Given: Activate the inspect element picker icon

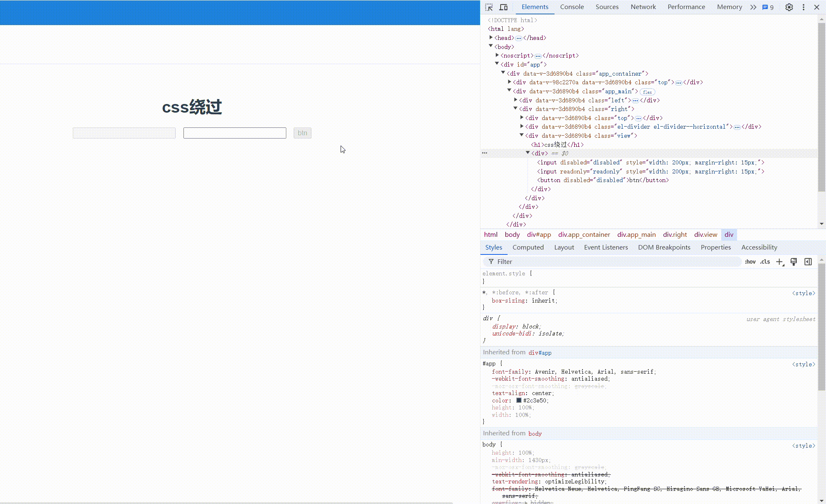Looking at the screenshot, I should [489, 7].
